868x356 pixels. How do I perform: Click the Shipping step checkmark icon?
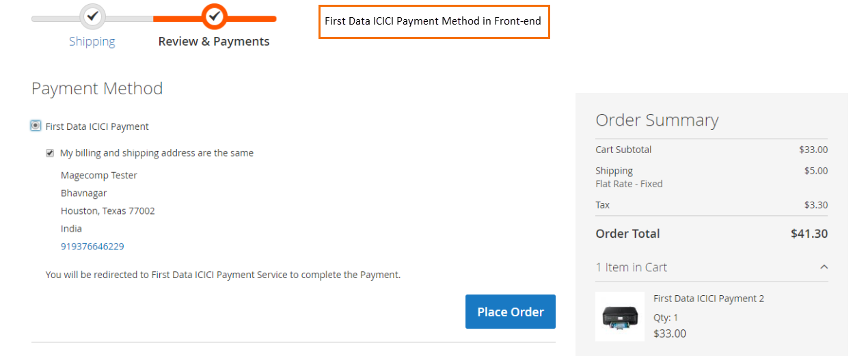[x=93, y=16]
